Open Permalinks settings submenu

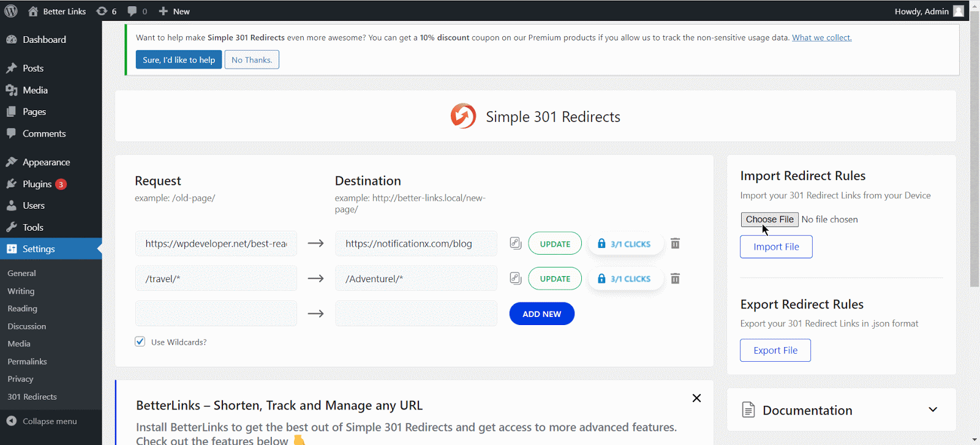coord(27,361)
